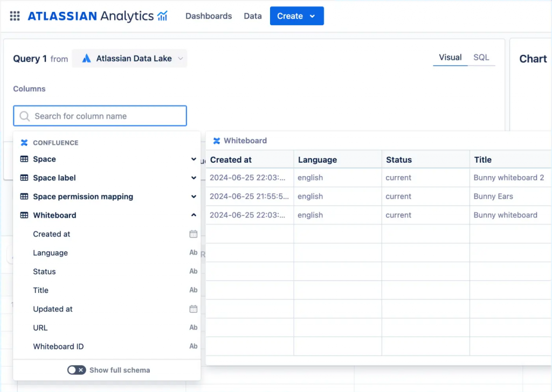Click the Ab type icon next to Whiteboard ID

[194, 346]
